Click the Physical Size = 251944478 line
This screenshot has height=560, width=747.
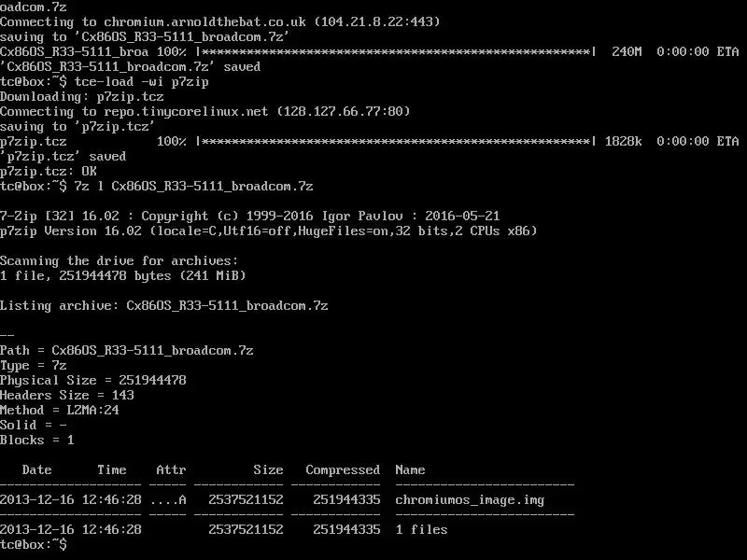click(x=92, y=380)
